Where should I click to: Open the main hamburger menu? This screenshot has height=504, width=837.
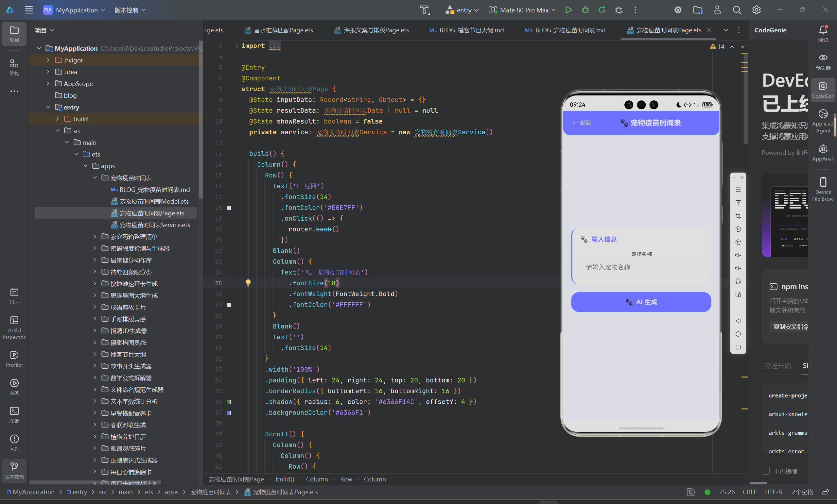[x=29, y=10]
